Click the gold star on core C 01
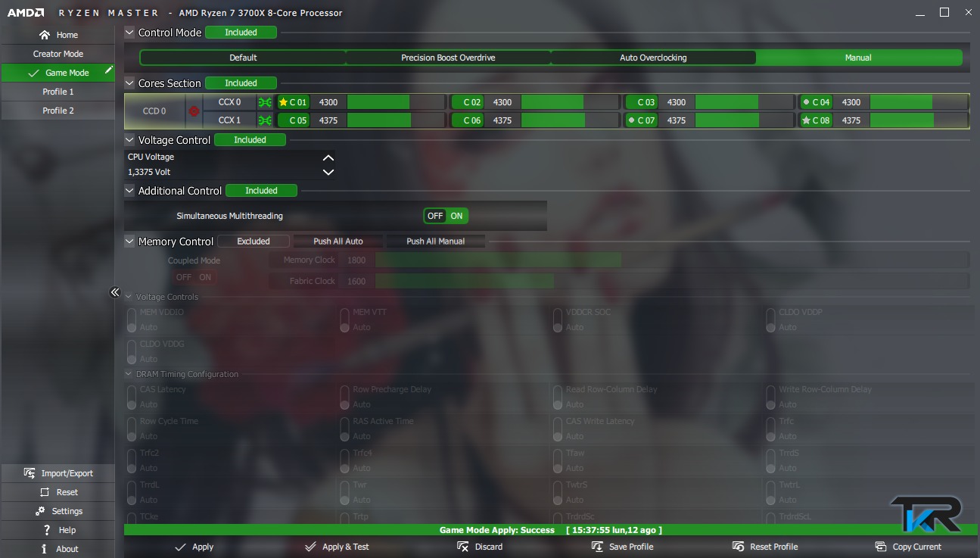Screen dimensions: 980x558 [x=283, y=102]
